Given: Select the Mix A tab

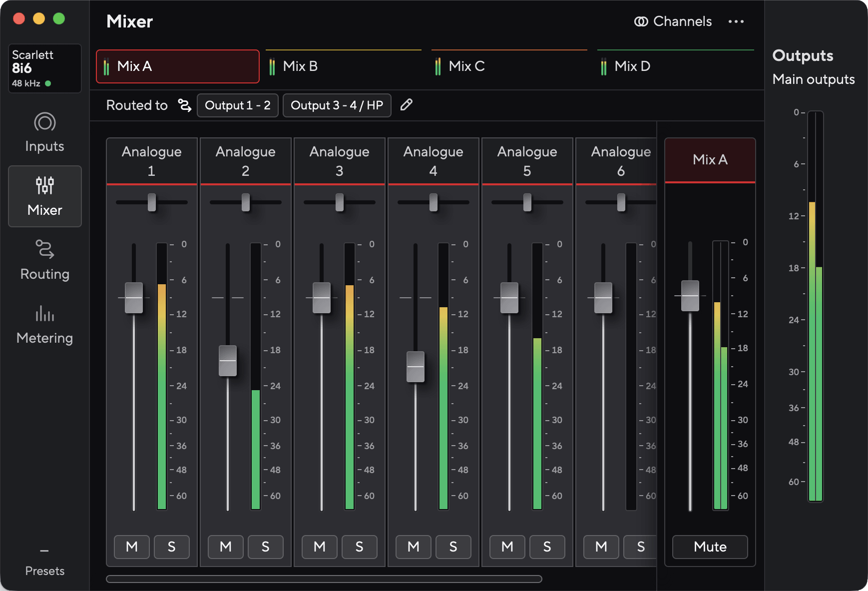Looking at the screenshot, I should (x=178, y=66).
